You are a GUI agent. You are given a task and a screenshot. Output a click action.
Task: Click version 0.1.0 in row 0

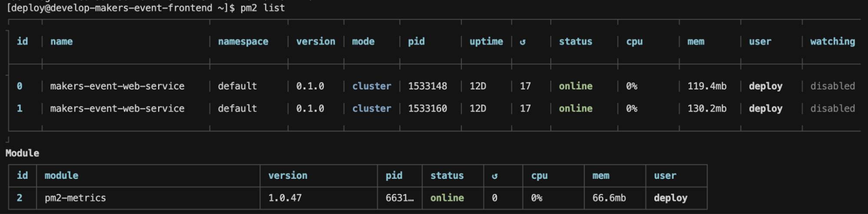[310, 86]
